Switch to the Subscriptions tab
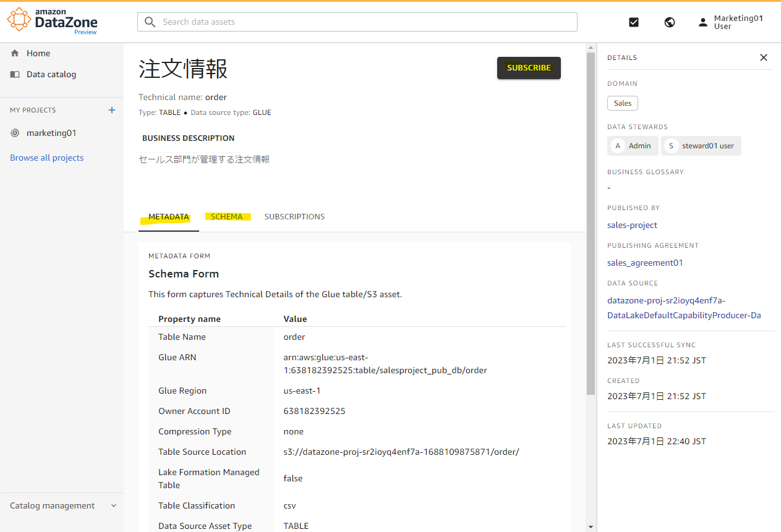 click(294, 217)
